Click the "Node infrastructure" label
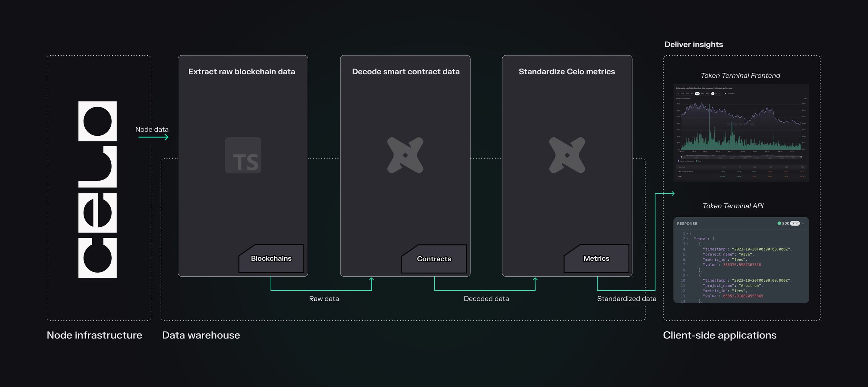The image size is (868, 387). pos(94,335)
